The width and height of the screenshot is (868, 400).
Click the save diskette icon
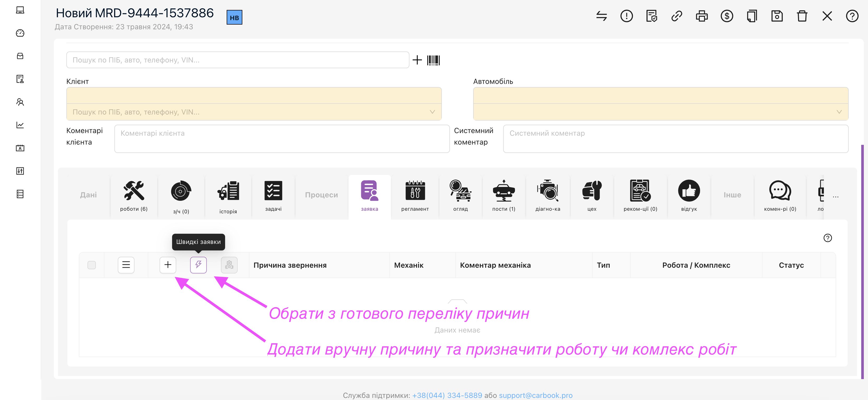[x=777, y=16]
